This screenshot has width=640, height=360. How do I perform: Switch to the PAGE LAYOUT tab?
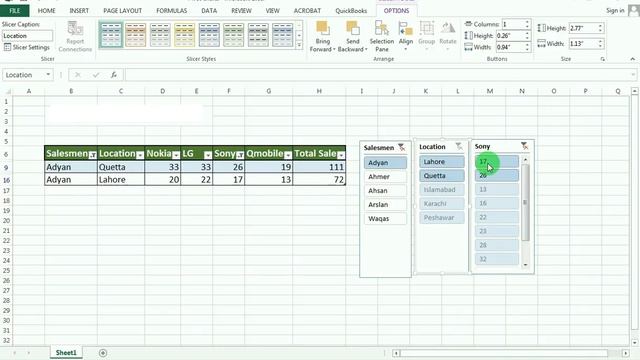(x=122, y=11)
